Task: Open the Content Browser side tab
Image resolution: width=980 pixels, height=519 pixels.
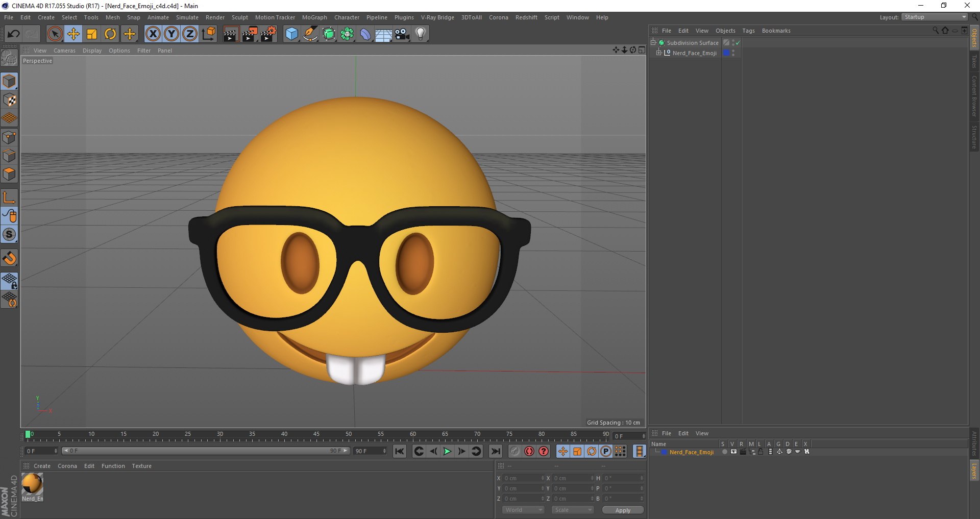Action: click(974, 96)
